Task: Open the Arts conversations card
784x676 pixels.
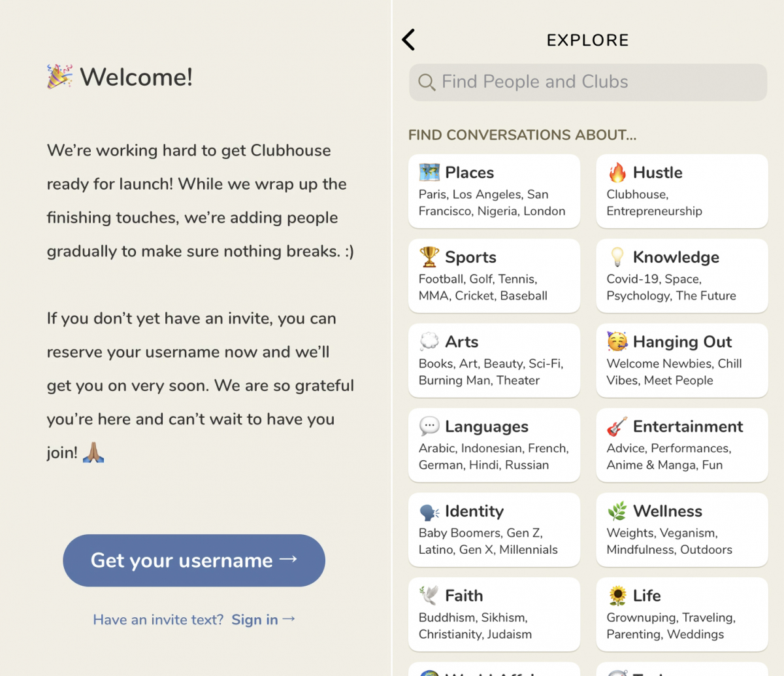Action: click(x=494, y=360)
